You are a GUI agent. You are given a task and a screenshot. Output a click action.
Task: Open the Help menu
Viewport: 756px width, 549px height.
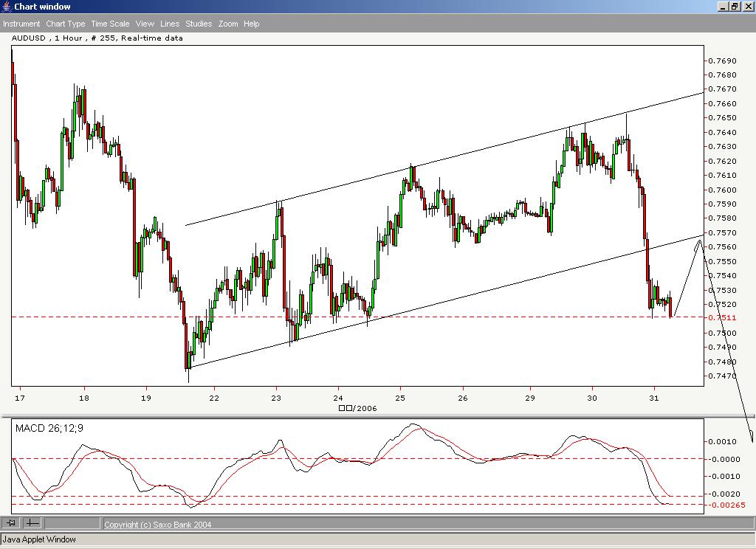[251, 24]
